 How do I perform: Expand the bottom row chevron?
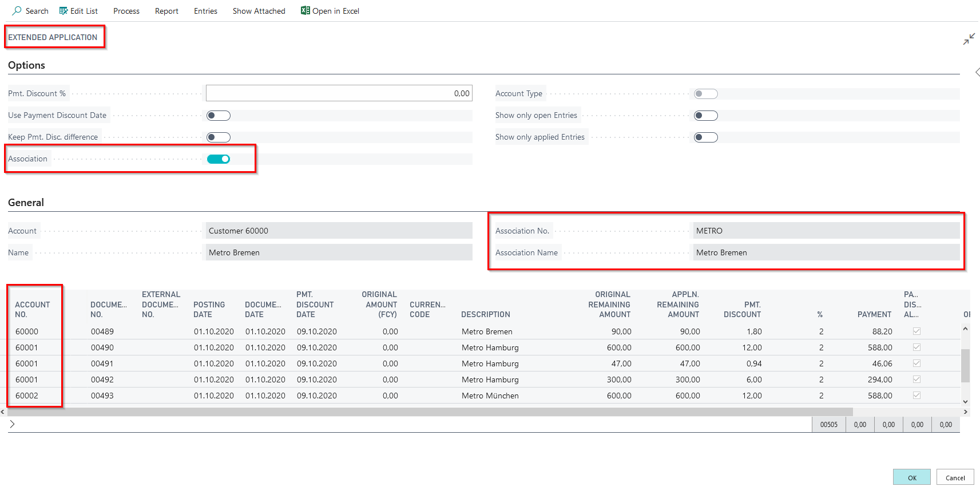[12, 424]
